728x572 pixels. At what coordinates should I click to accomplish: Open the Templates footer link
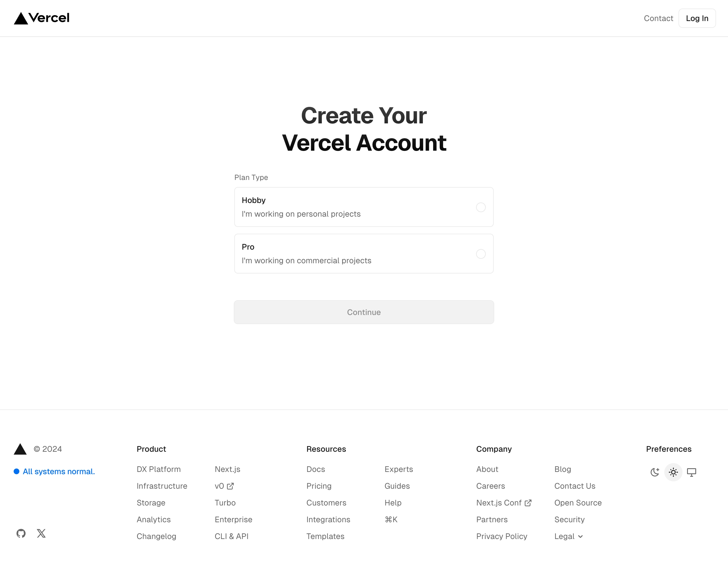(325, 536)
